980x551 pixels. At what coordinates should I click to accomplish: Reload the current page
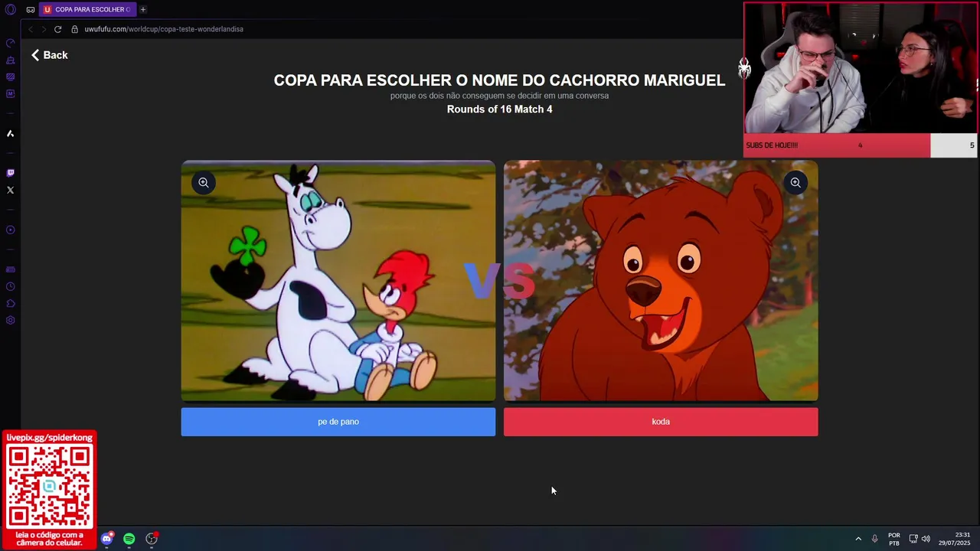tap(57, 29)
